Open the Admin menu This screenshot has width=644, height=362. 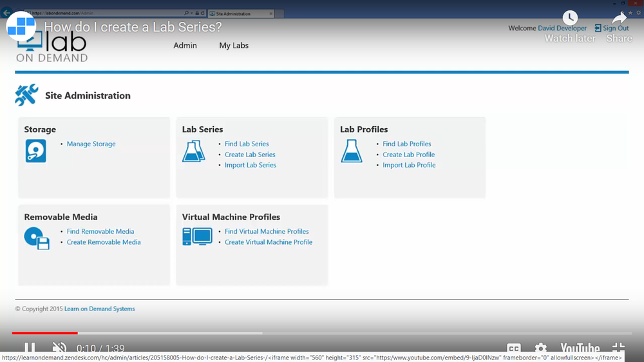(185, 46)
